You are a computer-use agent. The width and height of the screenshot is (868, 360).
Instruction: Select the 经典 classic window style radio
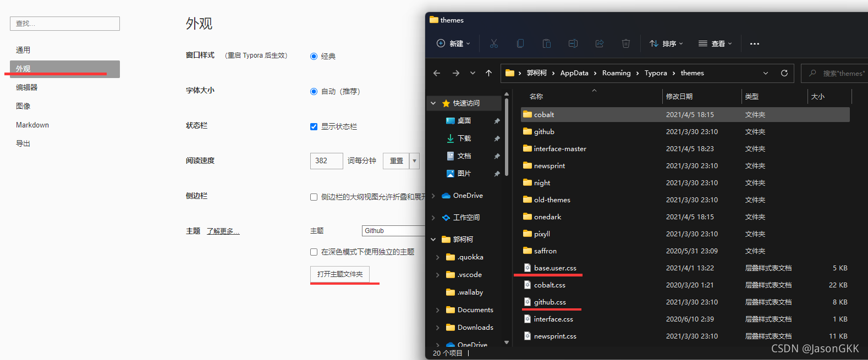coord(314,56)
